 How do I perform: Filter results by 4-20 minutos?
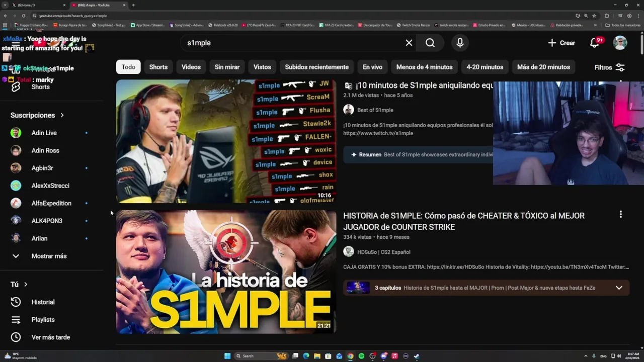(485, 67)
